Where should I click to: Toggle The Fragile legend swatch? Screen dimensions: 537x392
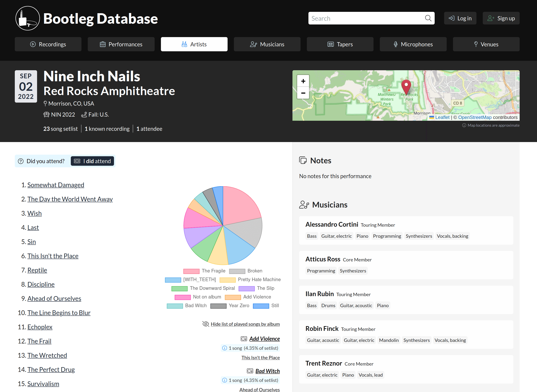click(191, 271)
